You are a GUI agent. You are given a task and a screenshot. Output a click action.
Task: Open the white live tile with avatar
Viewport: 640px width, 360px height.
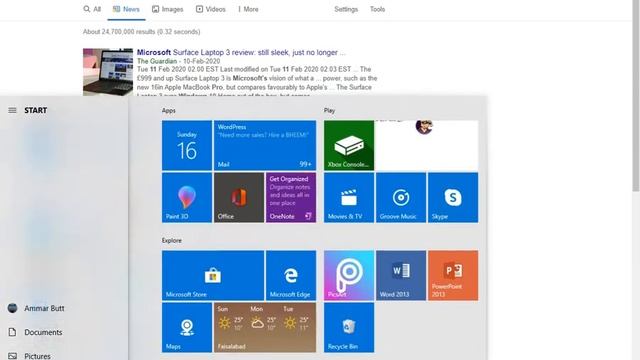[x=427, y=145]
